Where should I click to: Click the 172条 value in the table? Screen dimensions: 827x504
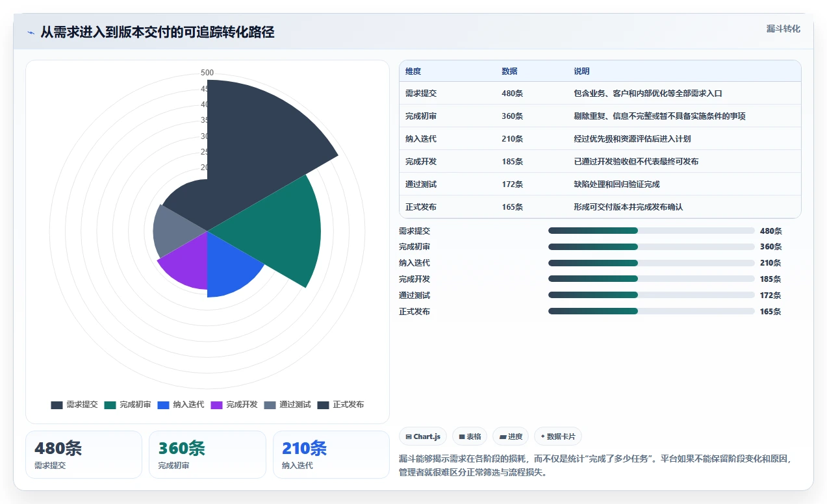tap(512, 184)
